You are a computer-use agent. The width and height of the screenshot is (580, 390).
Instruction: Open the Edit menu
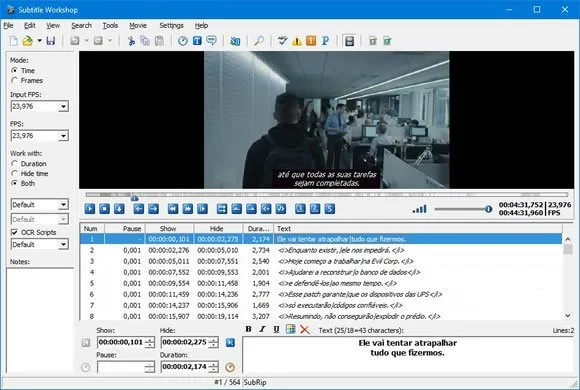[x=30, y=25]
